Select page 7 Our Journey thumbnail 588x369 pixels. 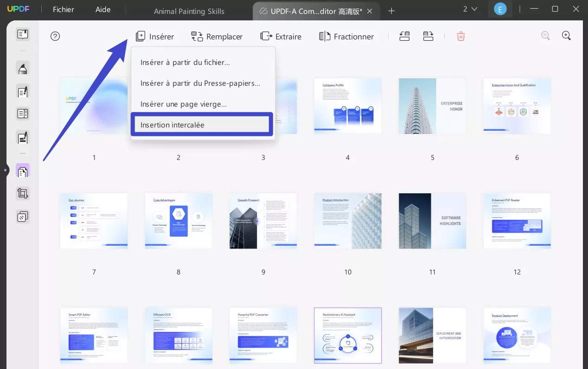pos(94,221)
